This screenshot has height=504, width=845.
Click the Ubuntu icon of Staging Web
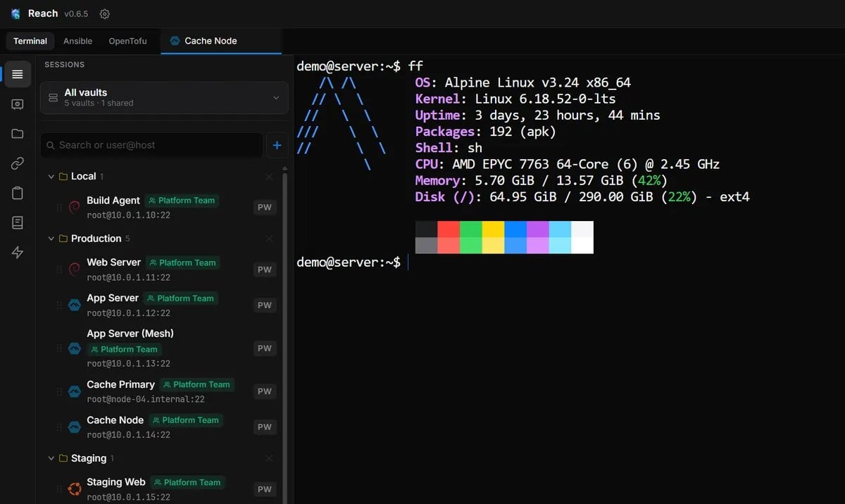click(x=74, y=489)
